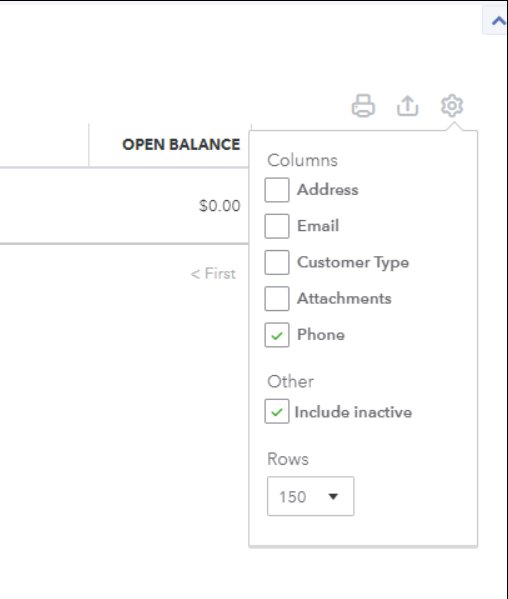Image resolution: width=508 pixels, height=599 pixels.
Task: Click the 'Attachments' label text
Action: tap(344, 298)
